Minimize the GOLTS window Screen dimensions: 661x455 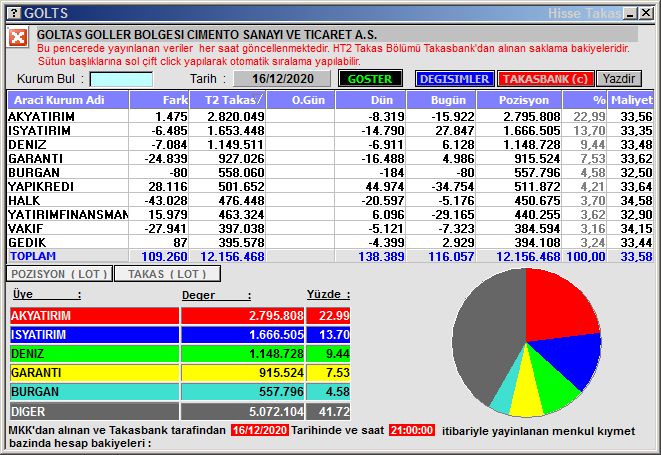(630, 13)
